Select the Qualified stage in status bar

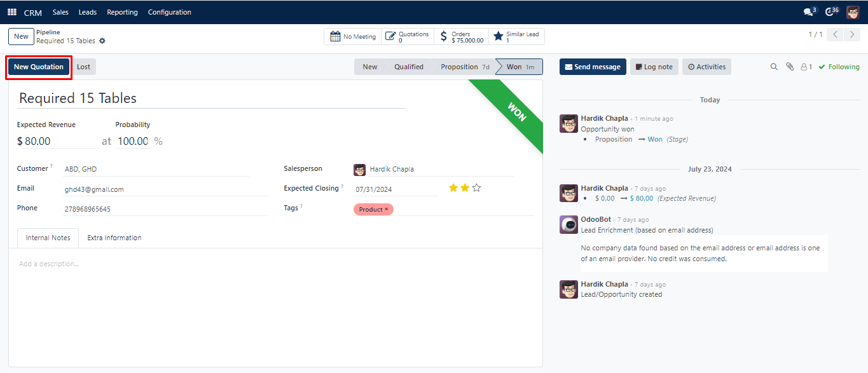pyautogui.click(x=408, y=67)
